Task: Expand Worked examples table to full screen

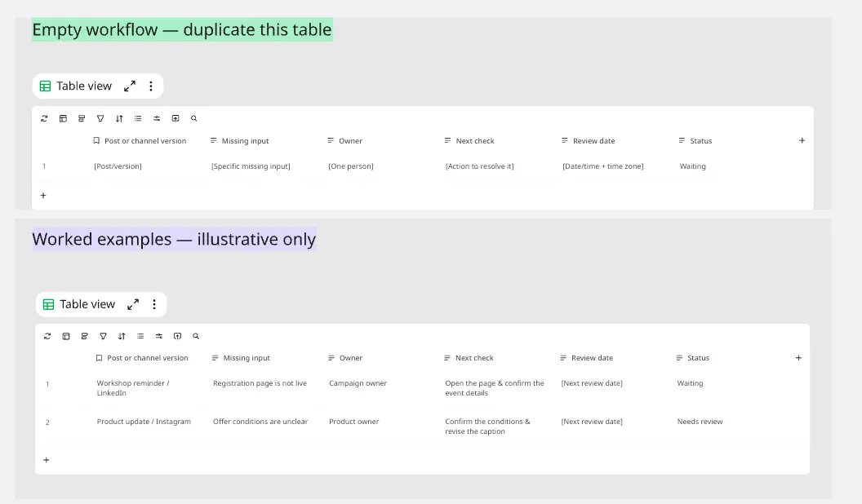Action: (x=133, y=304)
